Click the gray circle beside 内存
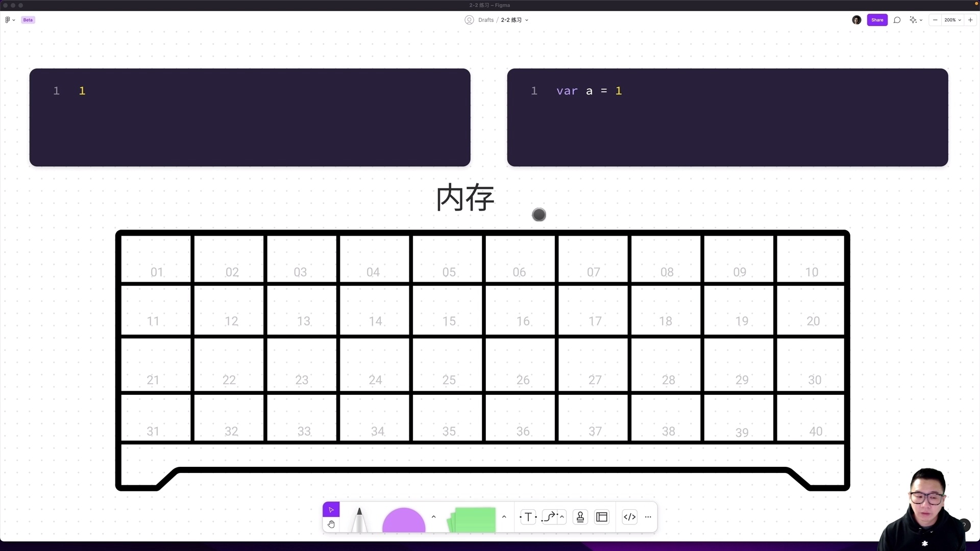This screenshot has height=551, width=980. click(x=539, y=215)
